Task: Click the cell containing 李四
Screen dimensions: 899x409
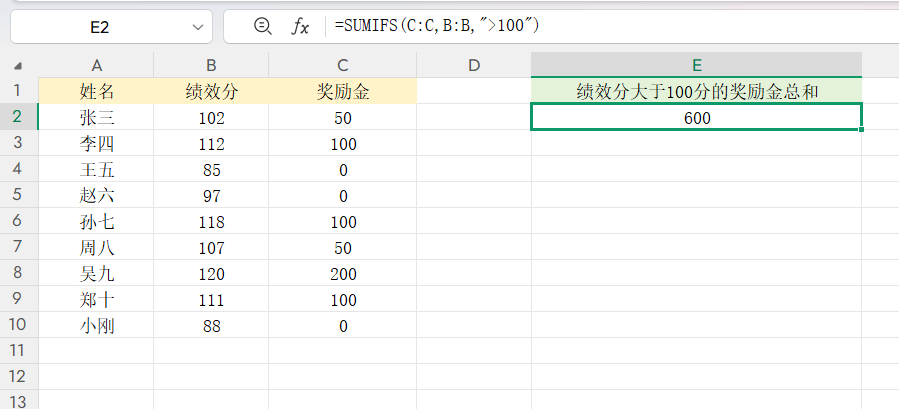Action: (x=96, y=143)
